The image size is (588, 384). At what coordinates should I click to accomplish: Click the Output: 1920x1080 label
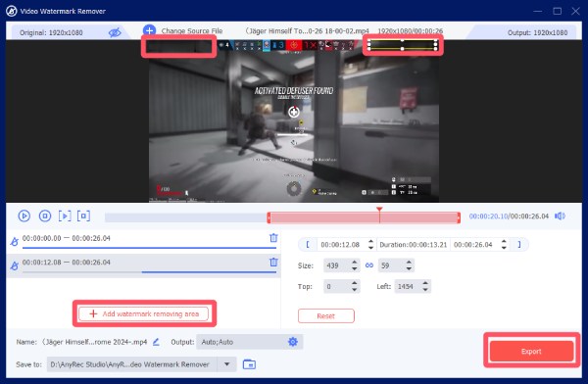tap(537, 32)
